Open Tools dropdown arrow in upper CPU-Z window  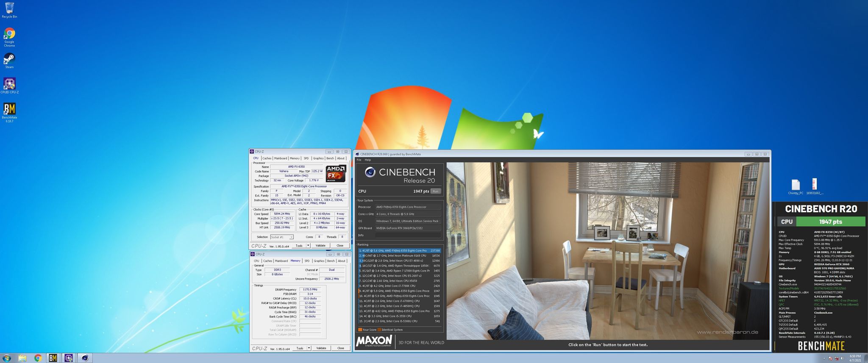[309, 246]
